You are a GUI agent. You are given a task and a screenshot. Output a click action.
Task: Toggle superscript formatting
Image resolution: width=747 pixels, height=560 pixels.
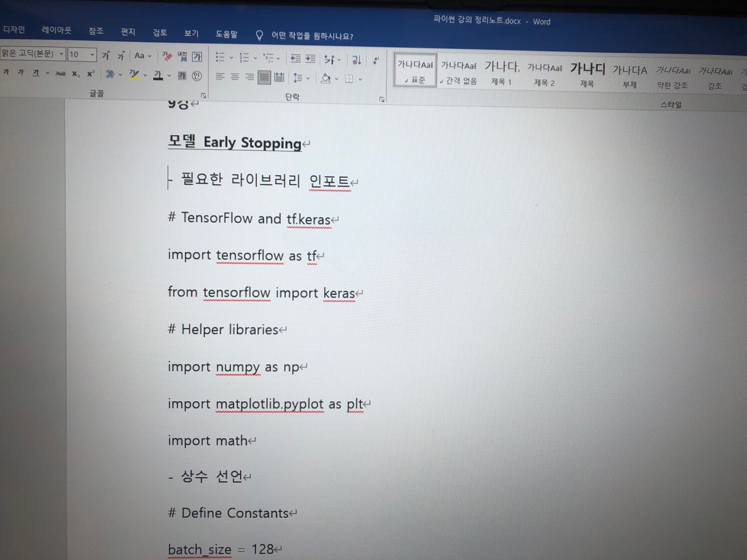pos(91,74)
